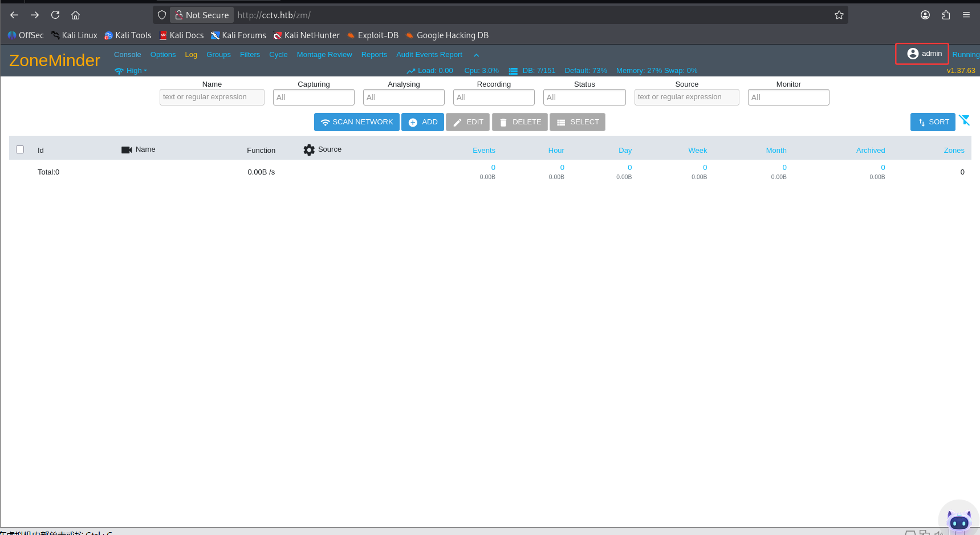980x535 pixels.
Task: Click the Name filter text field
Action: coord(212,98)
